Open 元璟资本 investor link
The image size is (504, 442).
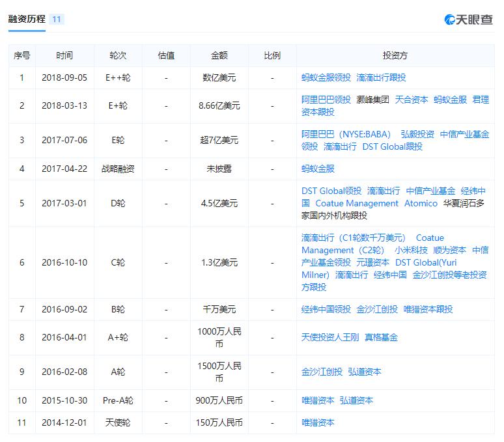(x=373, y=263)
